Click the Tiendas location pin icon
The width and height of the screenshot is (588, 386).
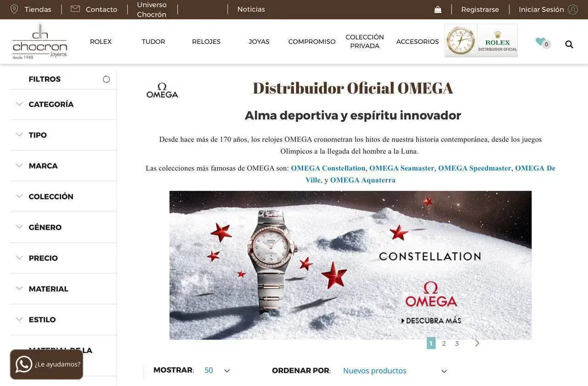pos(14,9)
